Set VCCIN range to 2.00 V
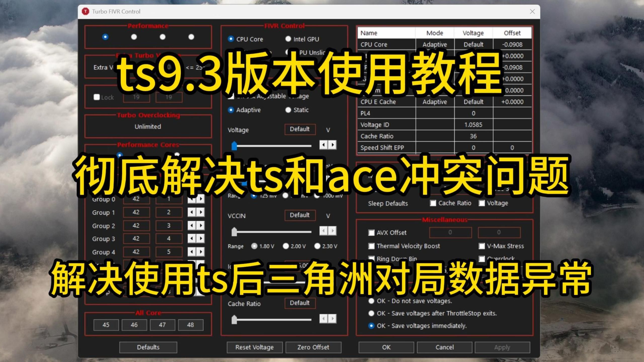The height and width of the screenshot is (362, 644). [286, 246]
